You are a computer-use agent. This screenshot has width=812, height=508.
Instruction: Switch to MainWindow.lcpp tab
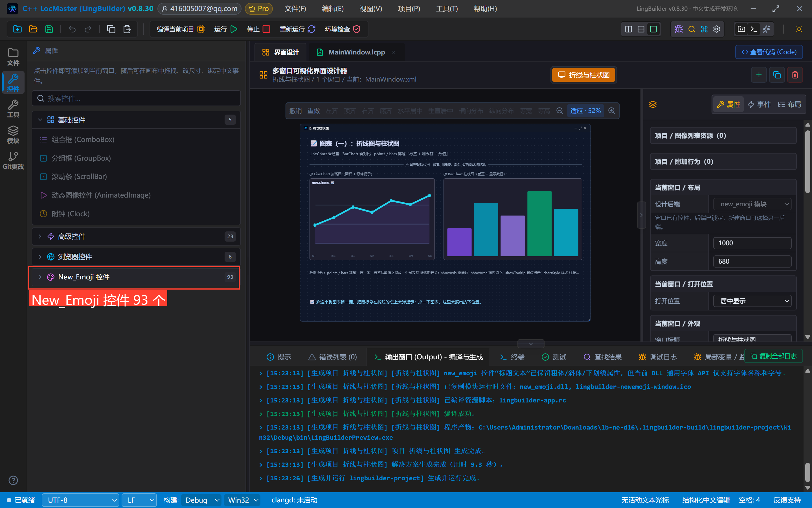[356, 52]
